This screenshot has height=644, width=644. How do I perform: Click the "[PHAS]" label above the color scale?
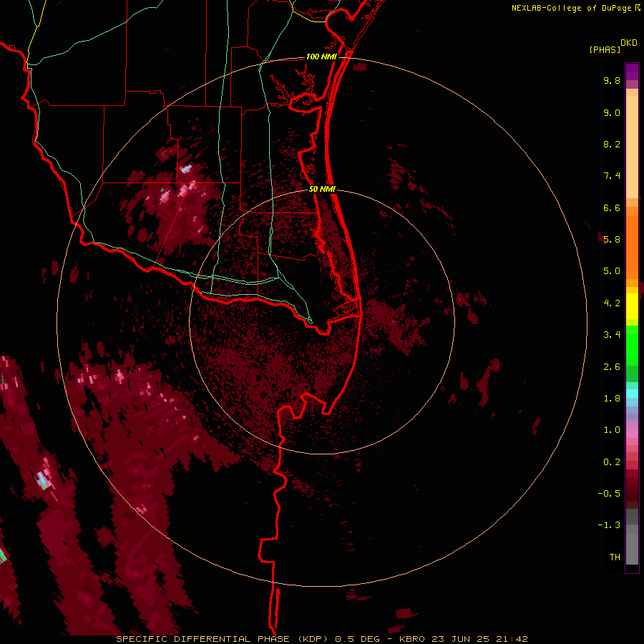pos(605,50)
